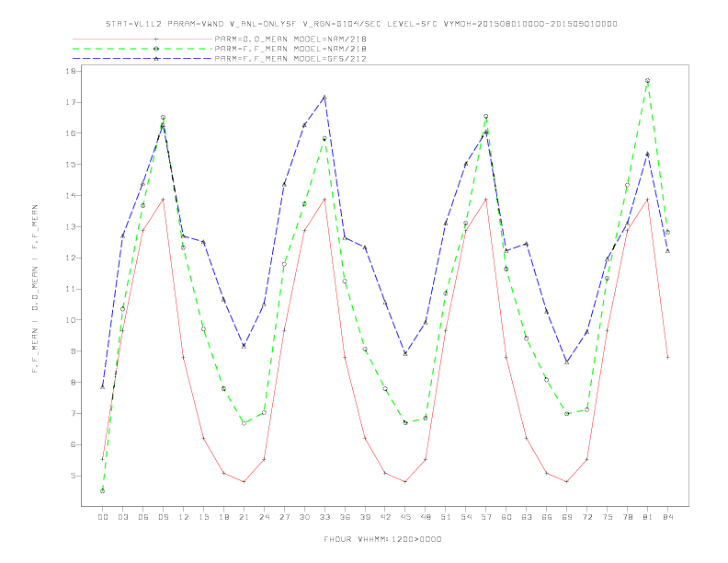Click x-axis forecast hour label 57
The image size is (728, 563).
click(486, 517)
